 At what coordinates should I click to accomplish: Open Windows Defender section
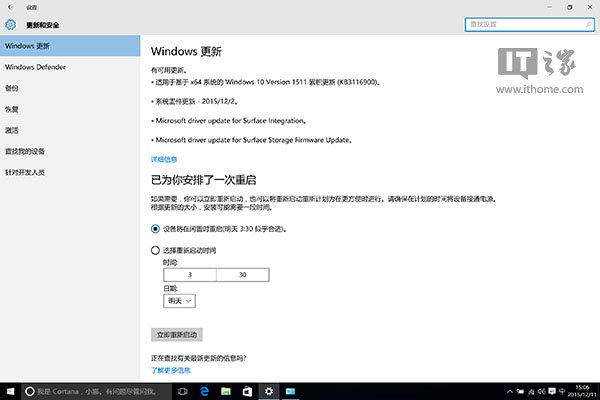click(x=70, y=67)
